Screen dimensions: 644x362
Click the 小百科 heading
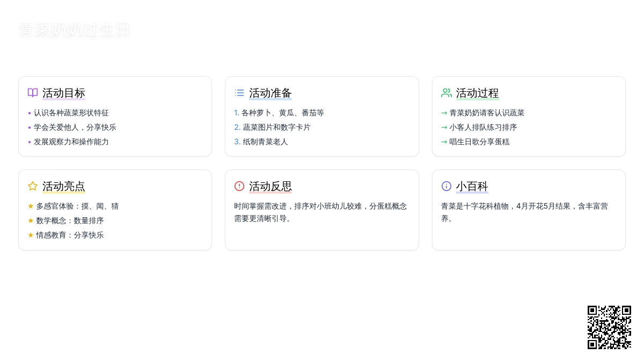point(472,187)
